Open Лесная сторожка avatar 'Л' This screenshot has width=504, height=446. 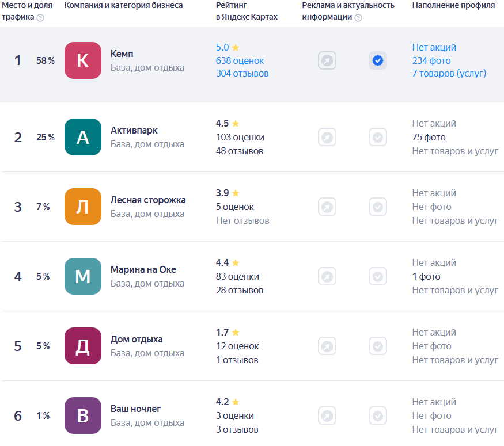83,207
